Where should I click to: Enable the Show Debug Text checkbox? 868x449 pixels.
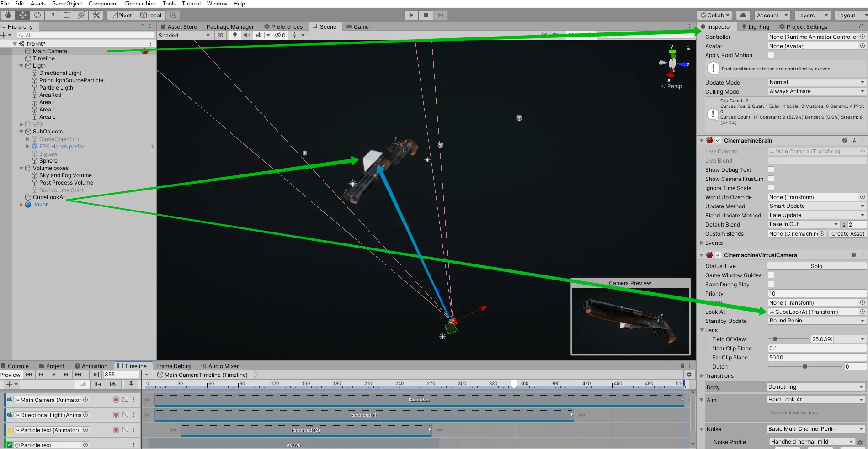click(x=771, y=169)
